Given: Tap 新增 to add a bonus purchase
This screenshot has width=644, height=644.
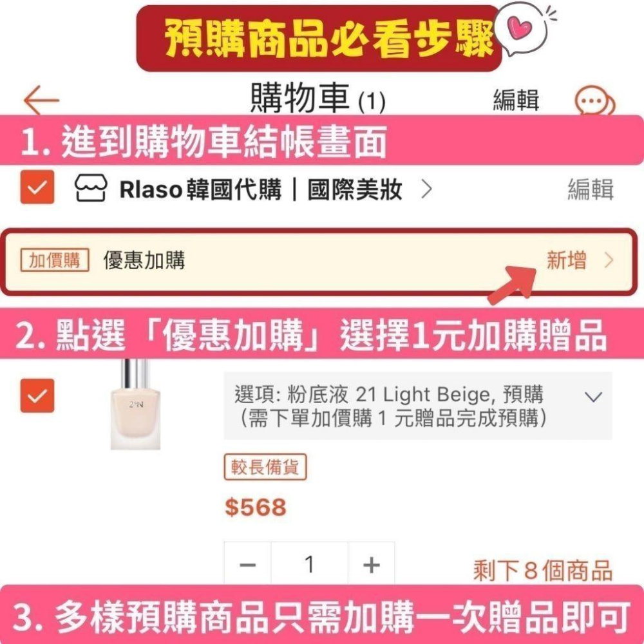Looking at the screenshot, I should (566, 260).
